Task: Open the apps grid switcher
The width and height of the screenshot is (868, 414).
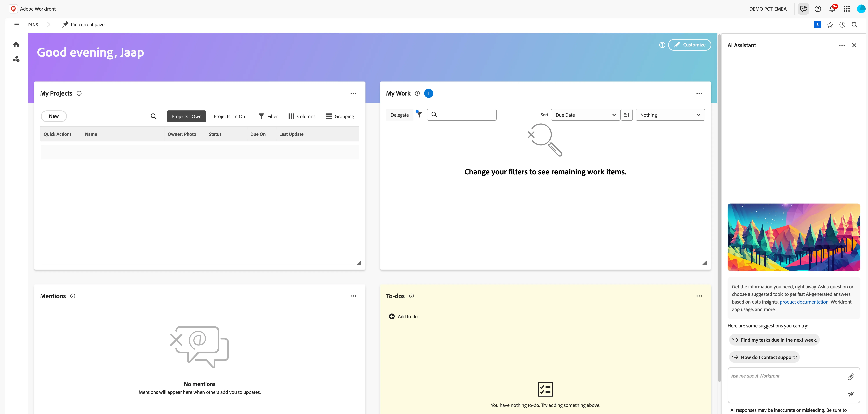Action: [x=847, y=9]
